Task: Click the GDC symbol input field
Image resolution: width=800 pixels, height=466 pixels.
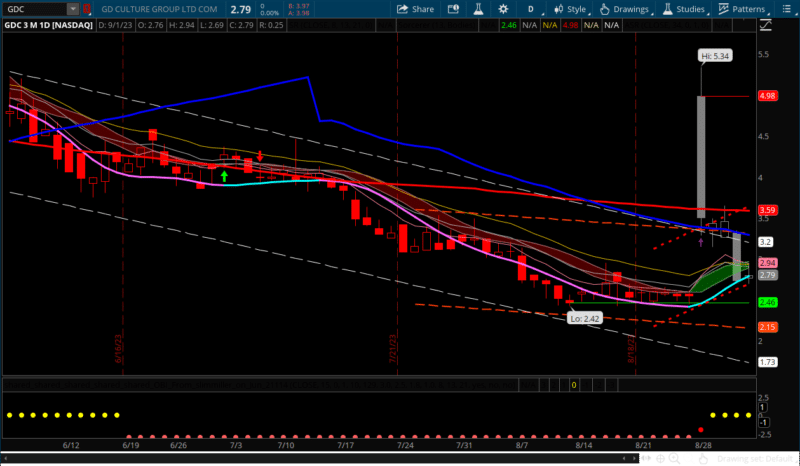Action: [x=35, y=9]
